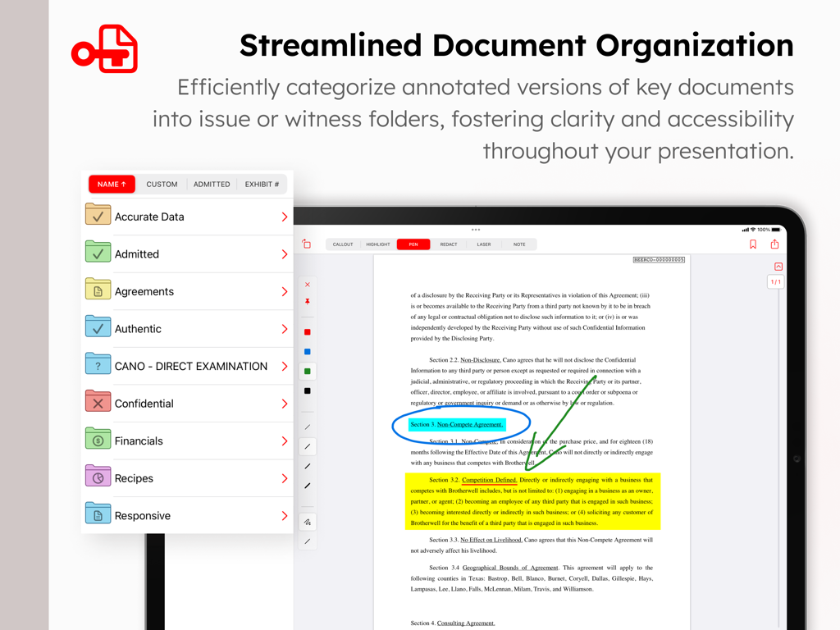The width and height of the screenshot is (840, 630).
Task: Choose the thinnest pen stroke icon
Action: (307, 427)
